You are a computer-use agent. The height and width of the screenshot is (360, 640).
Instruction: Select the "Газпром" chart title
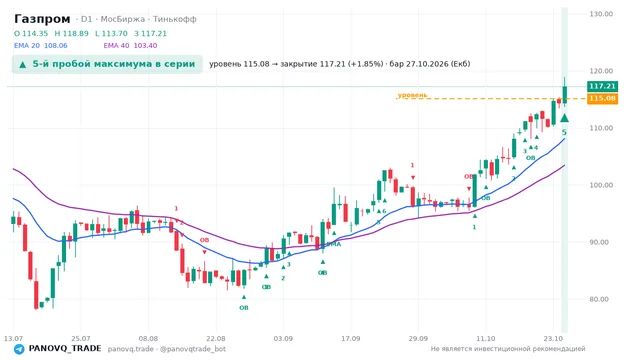[42, 19]
